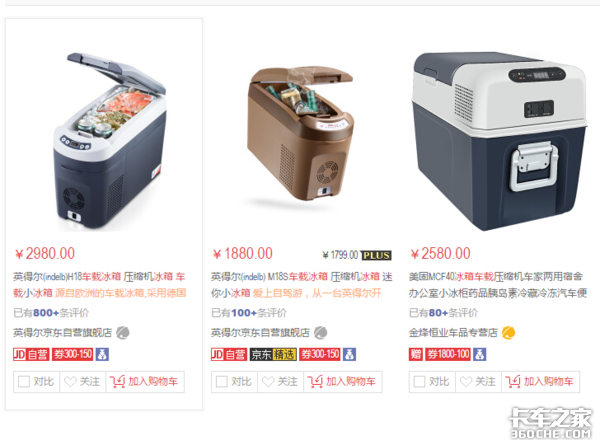Click the 京东精选 tag on M18S product
Image resolution: width=600 pixels, height=445 pixels.
pyautogui.click(x=273, y=354)
